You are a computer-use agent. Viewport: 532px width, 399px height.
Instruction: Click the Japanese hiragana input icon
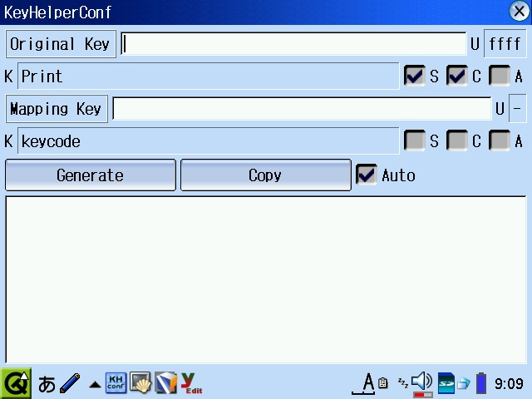[x=47, y=384]
